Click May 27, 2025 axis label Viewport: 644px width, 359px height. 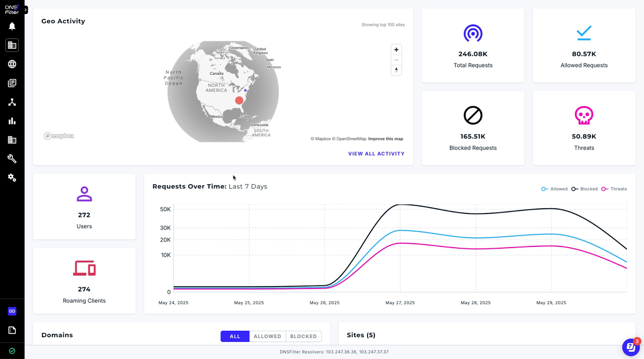[400, 303]
